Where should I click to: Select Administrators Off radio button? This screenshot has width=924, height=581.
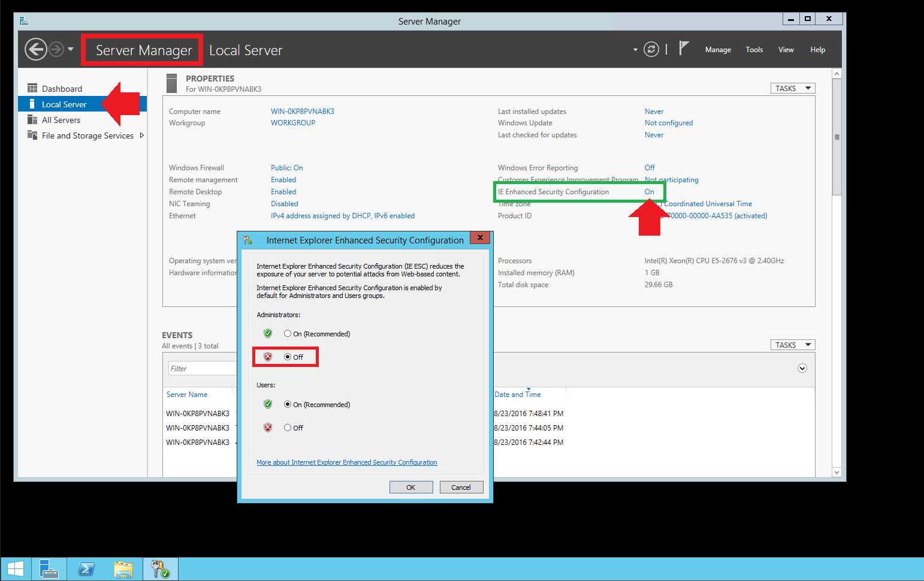[288, 357]
